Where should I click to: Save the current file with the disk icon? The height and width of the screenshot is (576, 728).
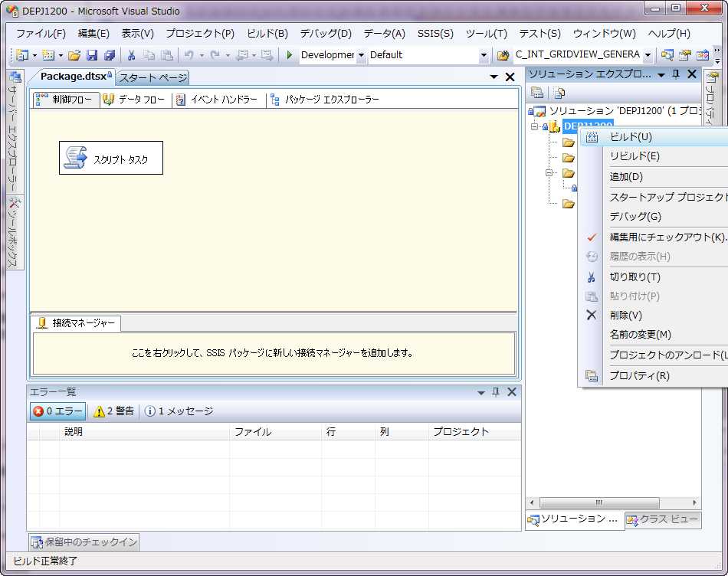92,55
